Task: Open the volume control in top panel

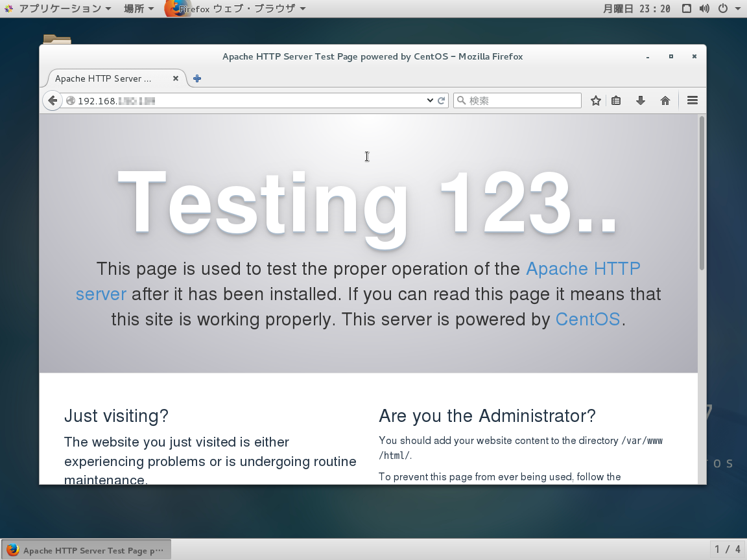Action: coord(704,8)
